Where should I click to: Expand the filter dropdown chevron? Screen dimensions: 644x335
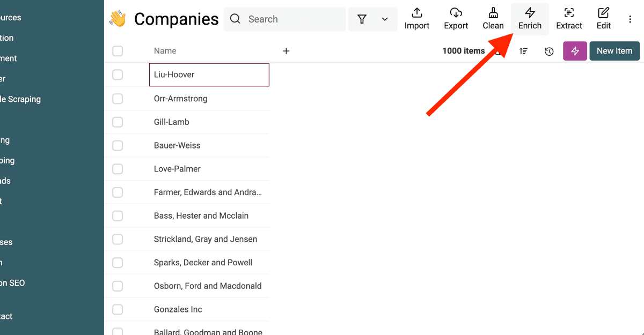(x=385, y=19)
